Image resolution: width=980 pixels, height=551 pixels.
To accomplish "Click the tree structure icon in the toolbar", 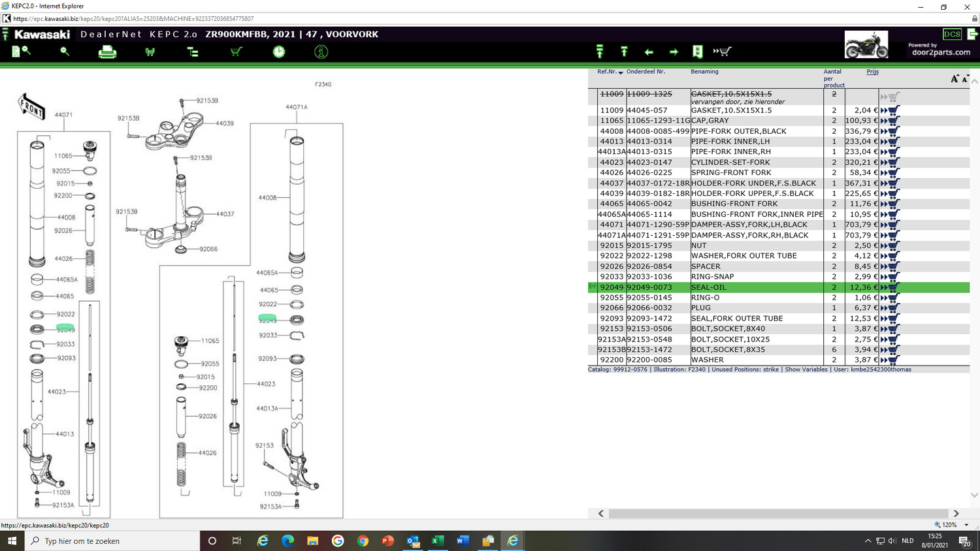I will (x=193, y=52).
